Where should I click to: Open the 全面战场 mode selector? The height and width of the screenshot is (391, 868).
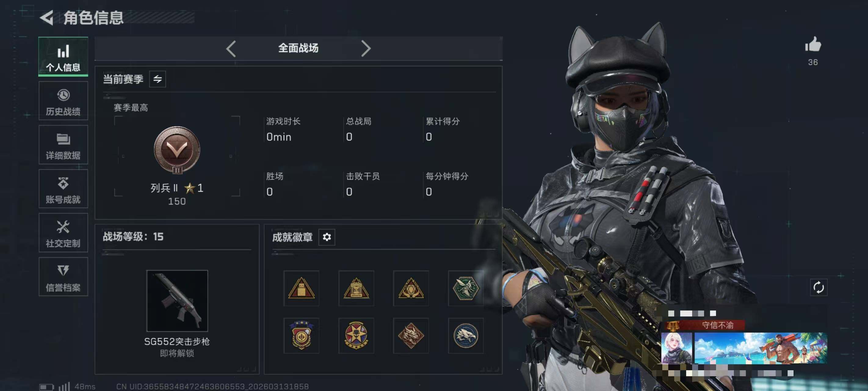298,48
